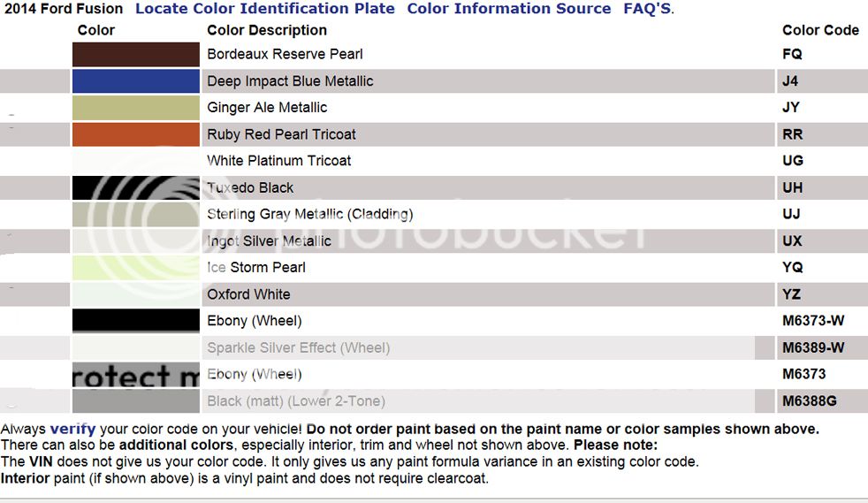
Task: Click the color code RR
Action: 792,134
